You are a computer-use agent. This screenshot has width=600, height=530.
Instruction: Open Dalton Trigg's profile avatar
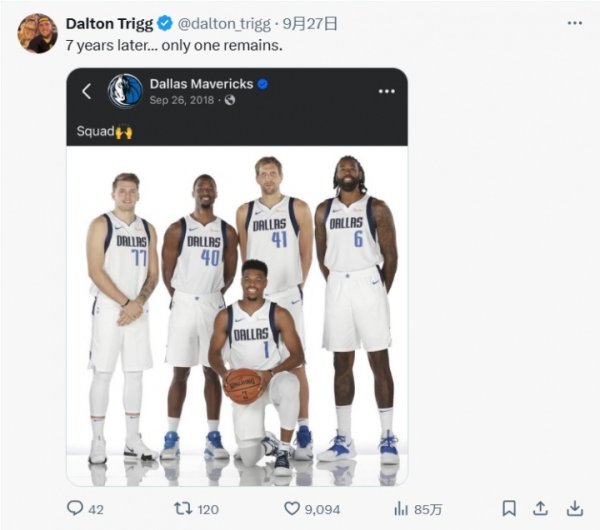click(x=37, y=34)
